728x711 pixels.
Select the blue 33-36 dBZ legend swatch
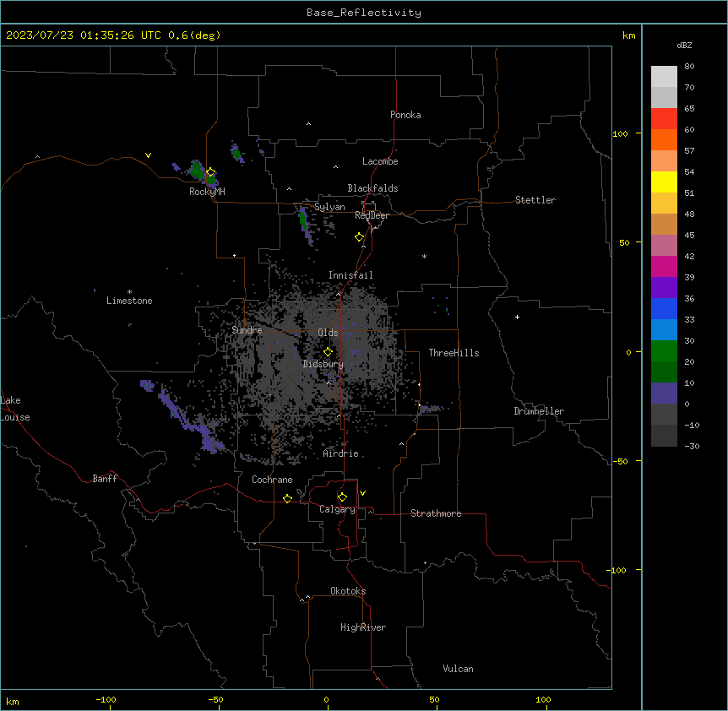pyautogui.click(x=664, y=308)
